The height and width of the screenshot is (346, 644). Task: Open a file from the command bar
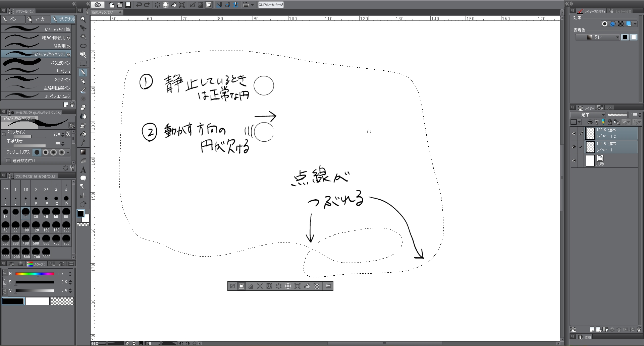click(x=120, y=5)
